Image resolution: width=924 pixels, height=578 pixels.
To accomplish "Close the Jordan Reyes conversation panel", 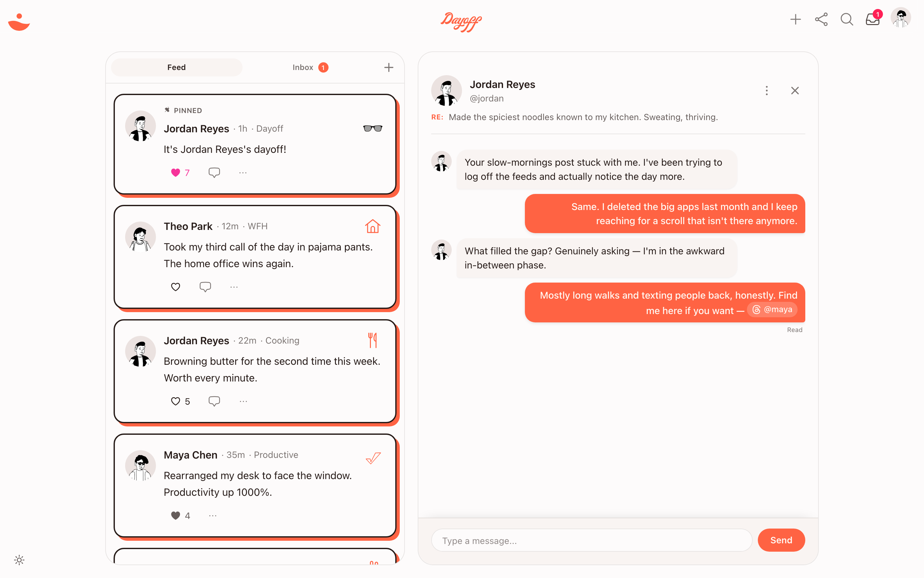I will (795, 91).
